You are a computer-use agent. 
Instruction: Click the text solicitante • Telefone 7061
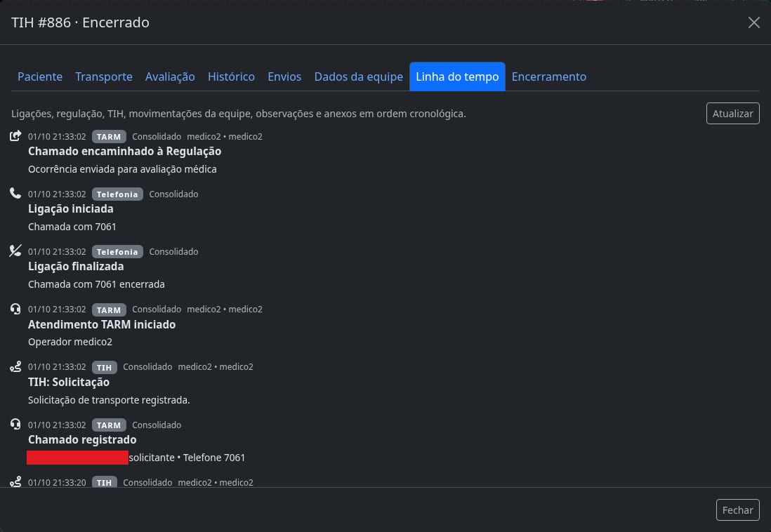point(186,458)
